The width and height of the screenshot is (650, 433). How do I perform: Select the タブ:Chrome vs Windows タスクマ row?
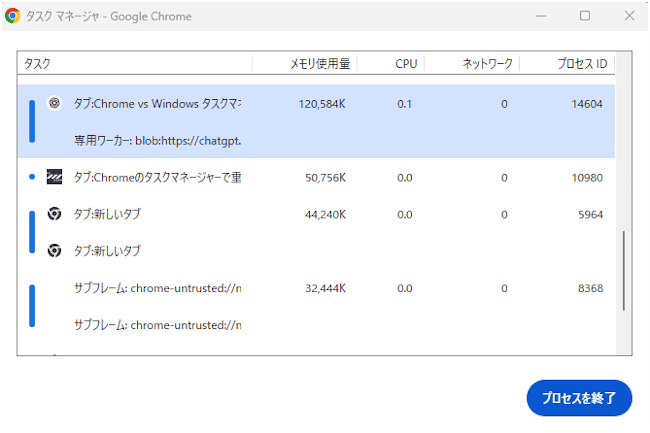pos(316,103)
